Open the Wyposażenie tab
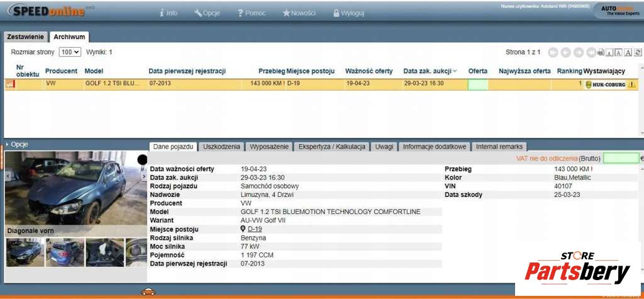The image size is (644, 299). 269,147
